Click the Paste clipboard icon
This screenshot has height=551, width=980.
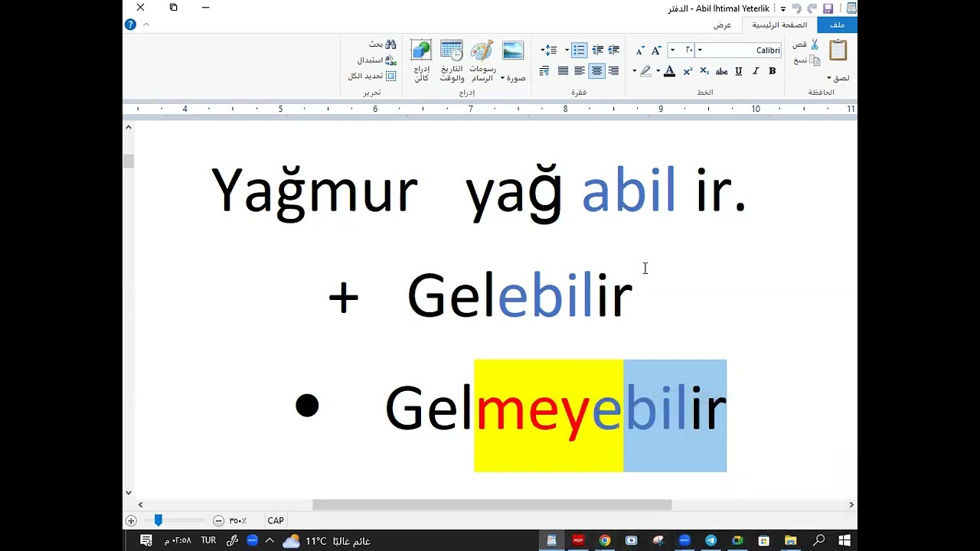pos(838,51)
